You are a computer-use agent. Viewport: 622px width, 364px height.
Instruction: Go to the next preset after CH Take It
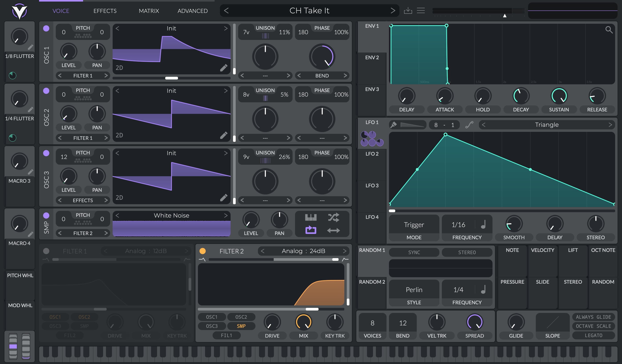coord(393,11)
